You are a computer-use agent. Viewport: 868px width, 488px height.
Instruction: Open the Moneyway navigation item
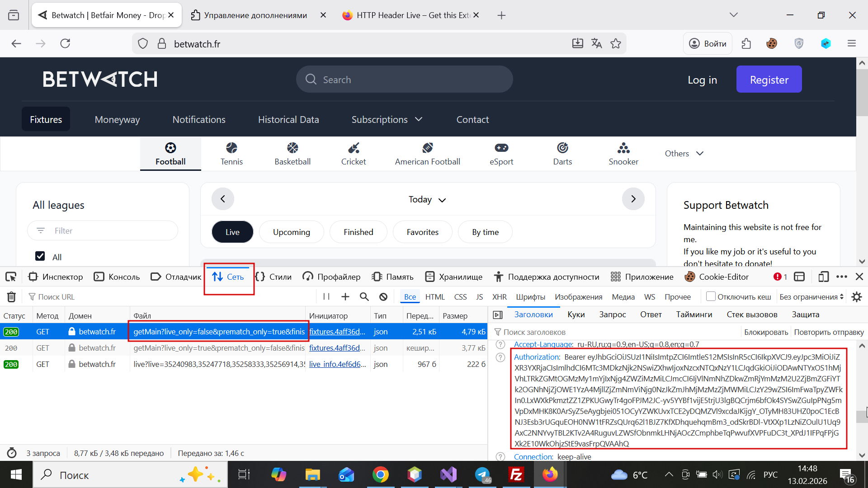tap(117, 119)
